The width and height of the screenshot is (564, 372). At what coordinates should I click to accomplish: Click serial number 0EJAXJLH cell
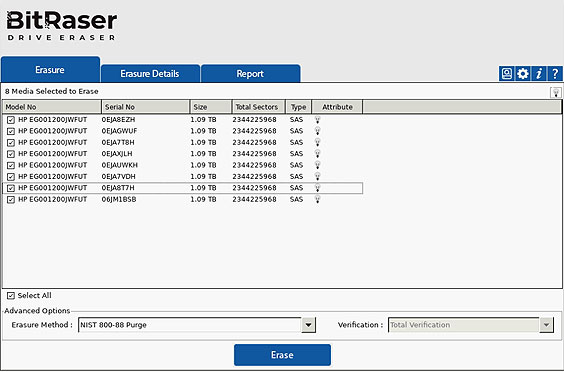117,154
